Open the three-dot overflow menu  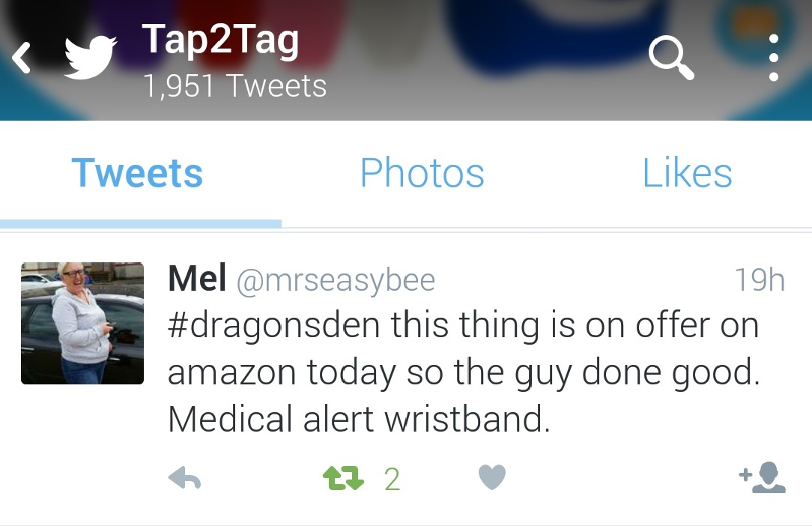pos(774,58)
